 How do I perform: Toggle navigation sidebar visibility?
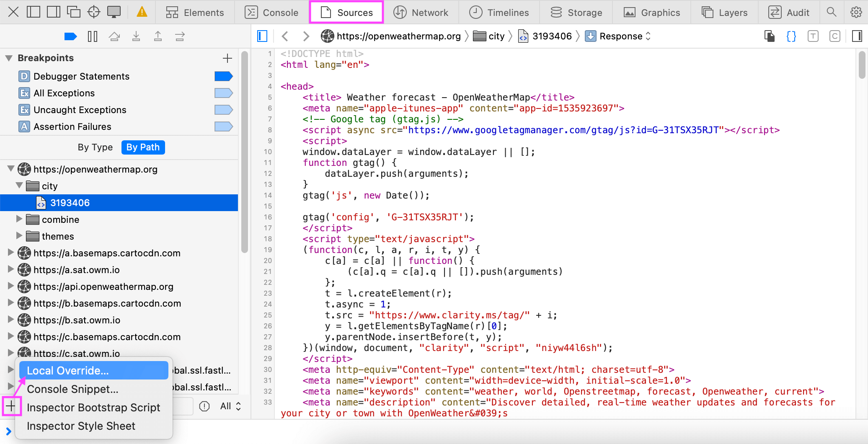click(262, 36)
